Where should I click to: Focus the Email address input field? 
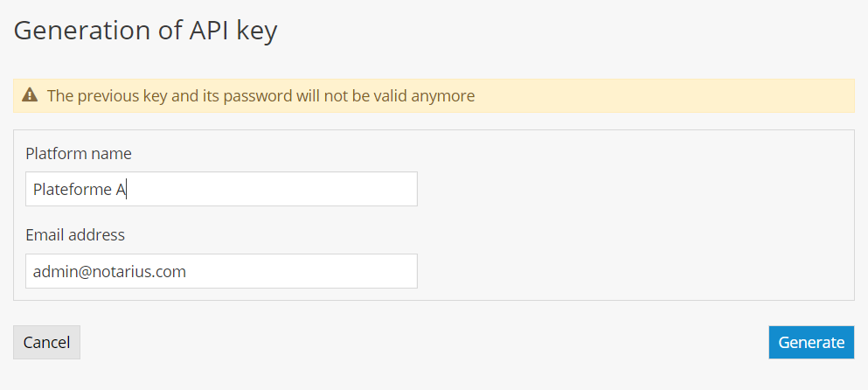click(x=221, y=271)
